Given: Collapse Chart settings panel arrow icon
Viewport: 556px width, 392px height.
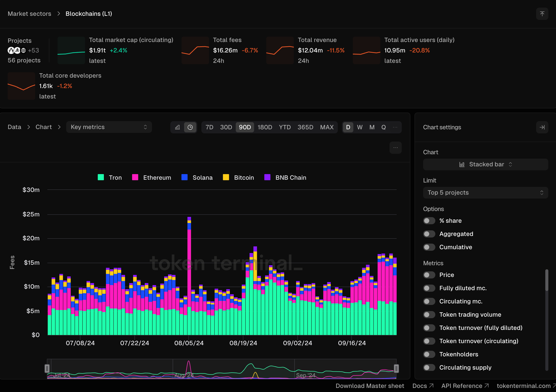Looking at the screenshot, I should click(x=542, y=127).
